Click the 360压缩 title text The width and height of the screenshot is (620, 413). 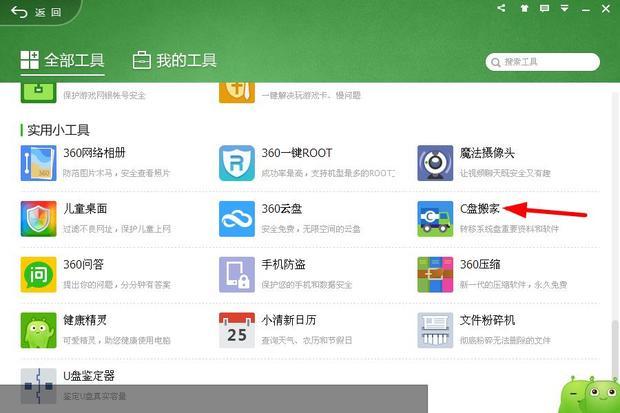point(480,264)
